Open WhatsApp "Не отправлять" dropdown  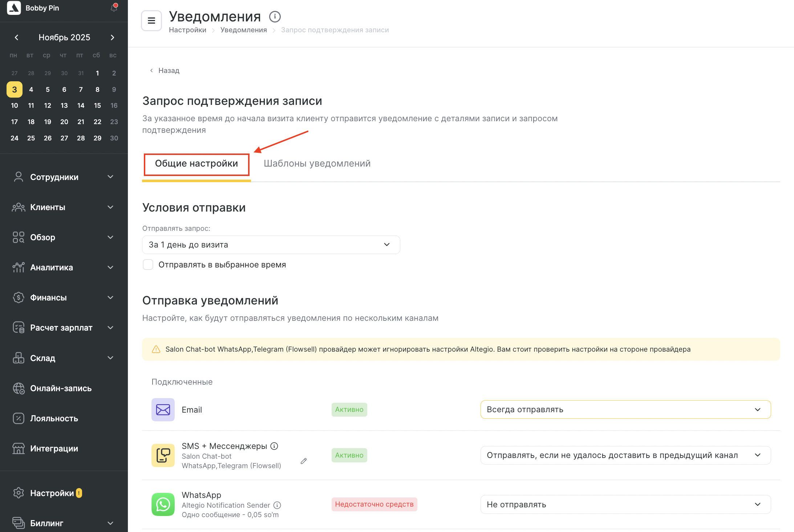(x=625, y=504)
